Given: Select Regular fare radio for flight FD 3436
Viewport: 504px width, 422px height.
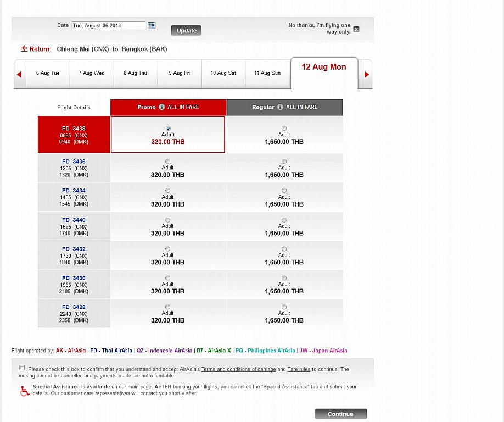Looking at the screenshot, I should 284,162.
